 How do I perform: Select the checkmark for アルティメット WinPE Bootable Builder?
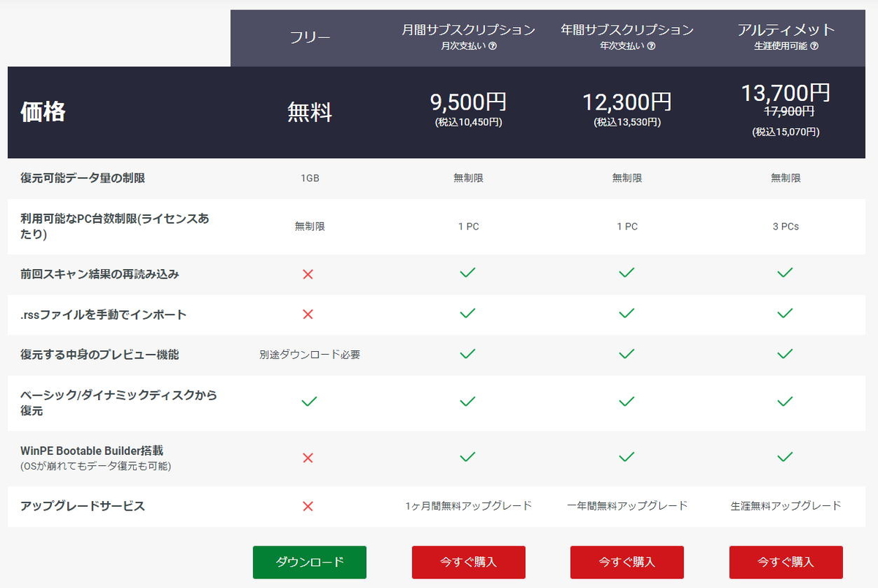(784, 456)
